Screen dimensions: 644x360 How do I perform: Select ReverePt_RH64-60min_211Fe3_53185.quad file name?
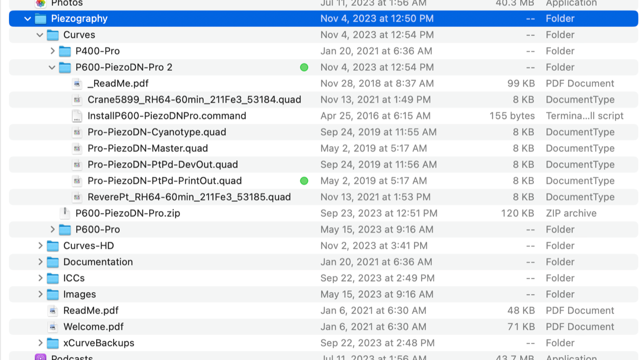189,197
